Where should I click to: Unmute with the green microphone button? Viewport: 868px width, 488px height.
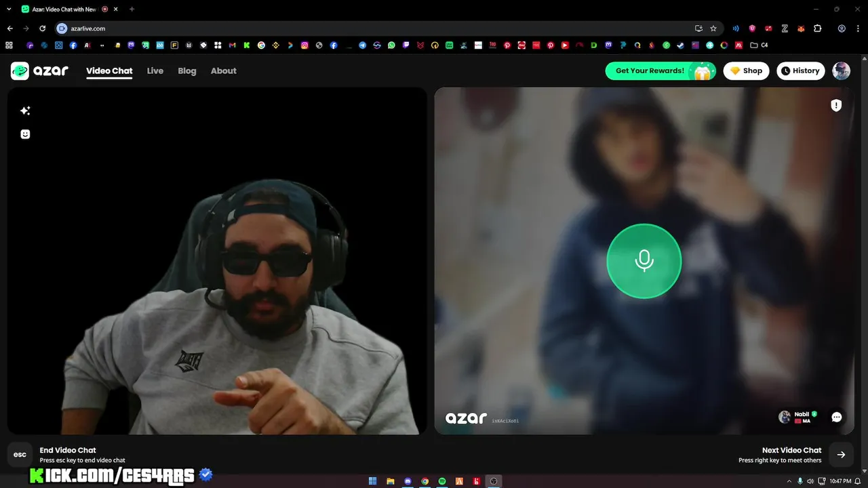pyautogui.click(x=644, y=261)
